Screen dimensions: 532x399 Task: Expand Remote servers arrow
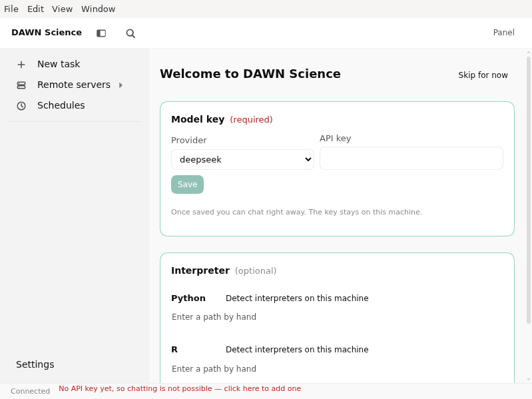tap(121, 85)
